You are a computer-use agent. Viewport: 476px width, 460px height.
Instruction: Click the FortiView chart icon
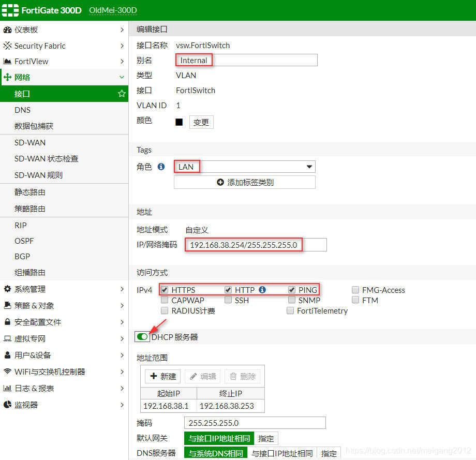coord(7,62)
